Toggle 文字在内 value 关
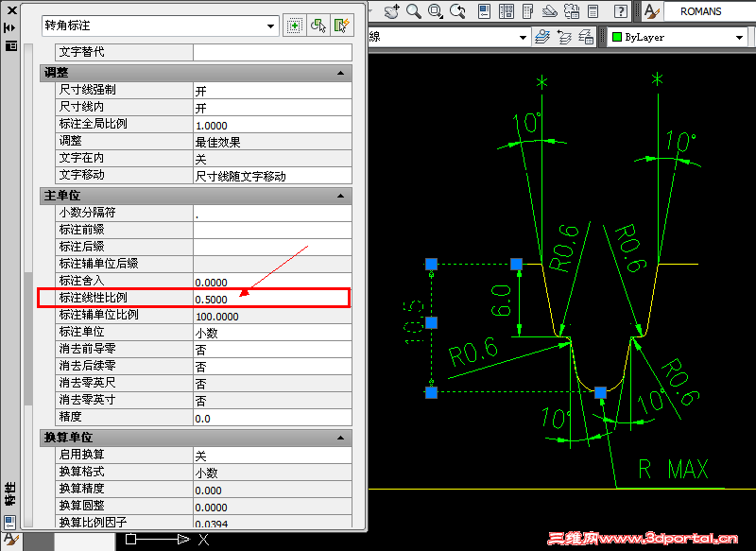Screen dimensions: 756x551 tap(272, 159)
